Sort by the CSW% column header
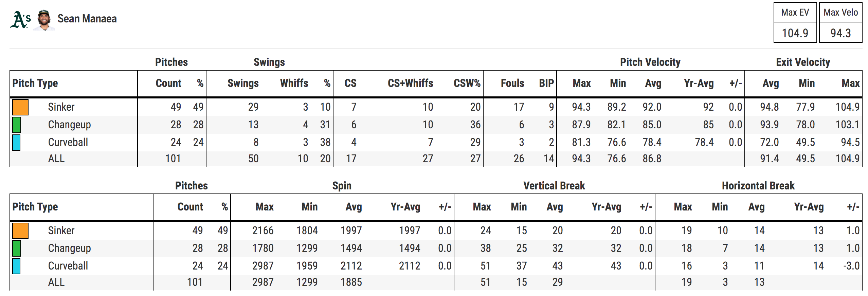 (467, 83)
